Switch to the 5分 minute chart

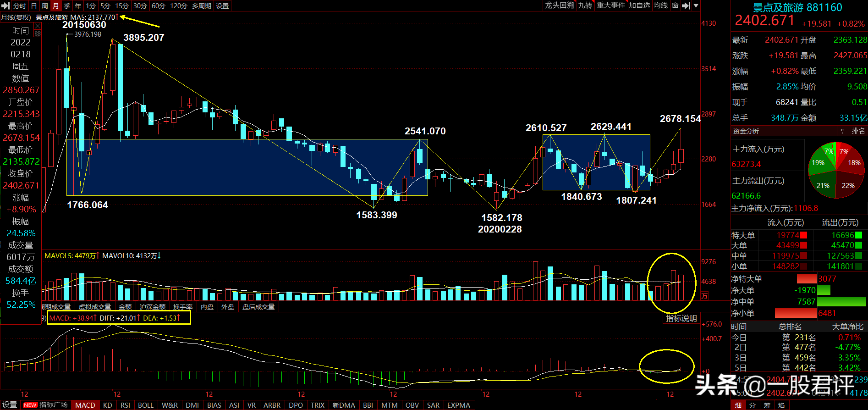tap(105, 6)
